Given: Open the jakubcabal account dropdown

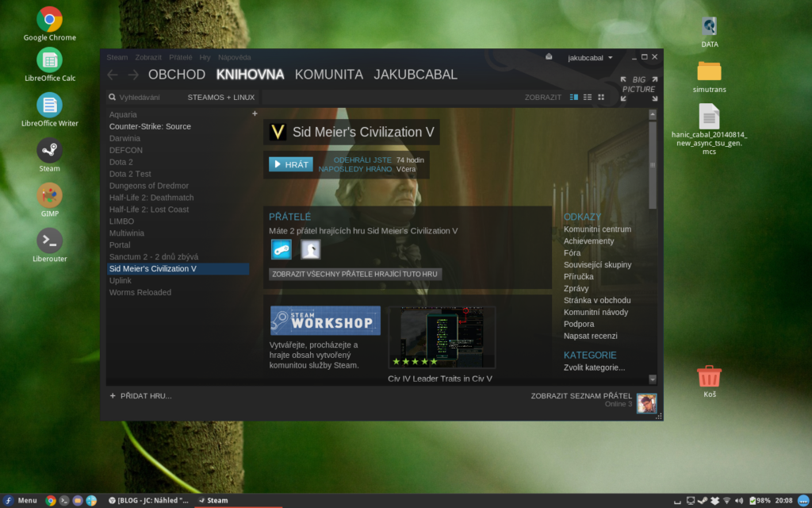Looking at the screenshot, I should tap(590, 57).
